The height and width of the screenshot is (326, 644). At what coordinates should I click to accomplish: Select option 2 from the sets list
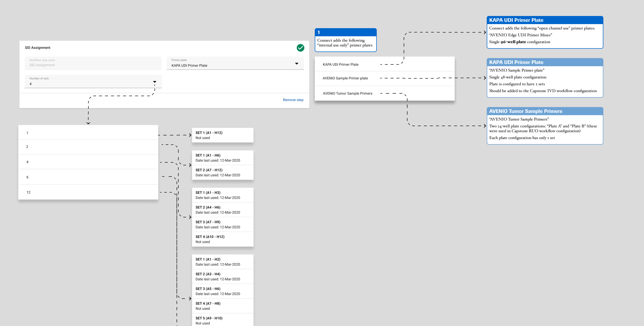27,147
